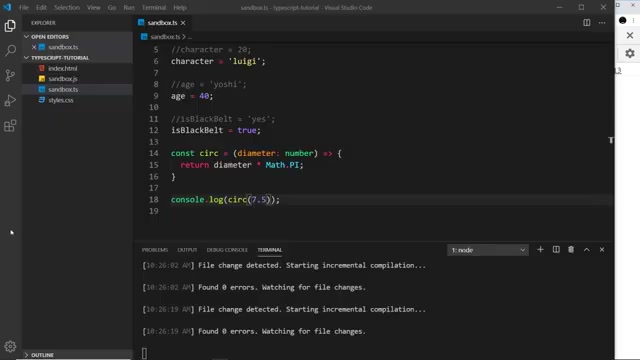Select sandbox.ts under Open Editors

click(x=63, y=47)
